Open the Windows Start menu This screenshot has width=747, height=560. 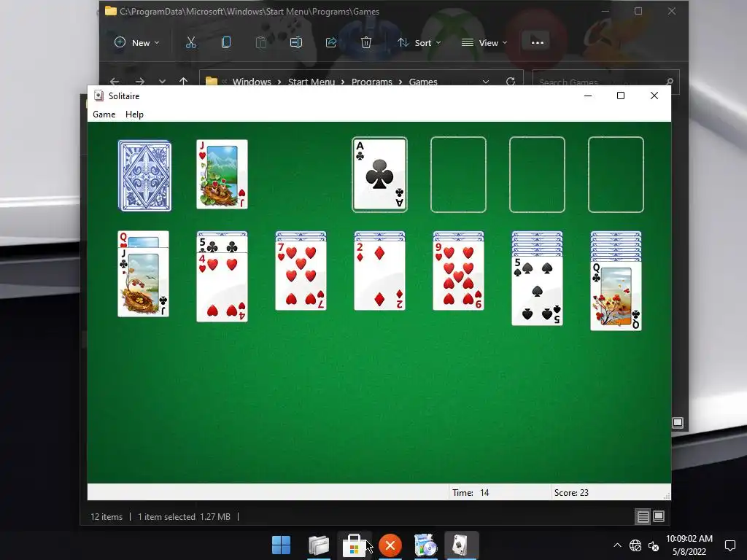point(281,545)
